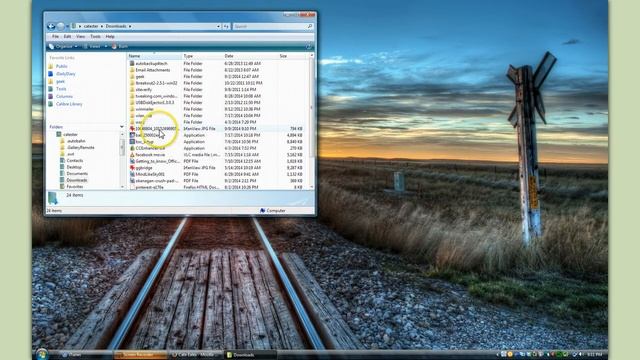Open the Tools menu
The height and width of the screenshot is (360, 640).
pos(95,36)
